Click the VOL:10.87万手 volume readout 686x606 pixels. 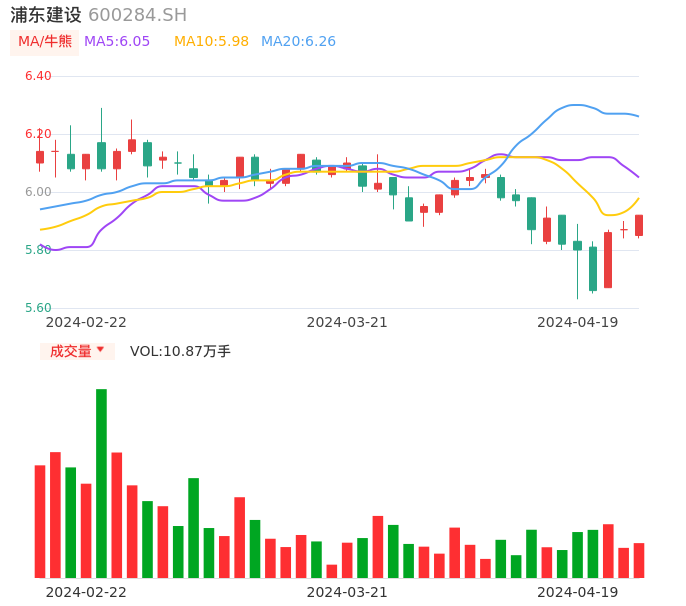(x=180, y=351)
